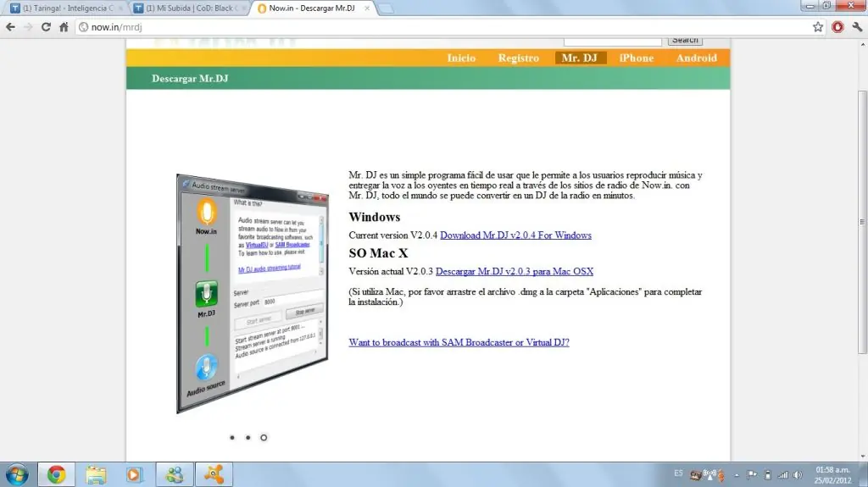This screenshot has width=868, height=487.
Task: Open the Action Center flag icon
Action: pos(752,475)
